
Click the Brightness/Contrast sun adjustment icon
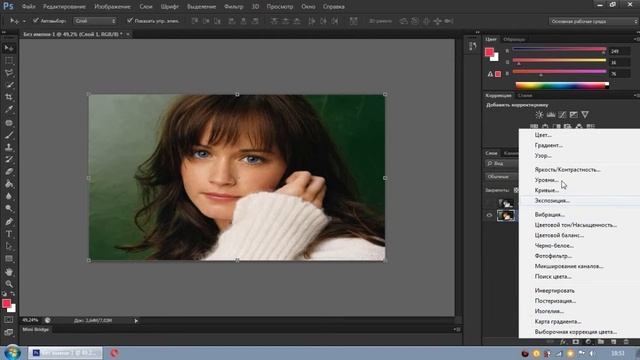539,115
